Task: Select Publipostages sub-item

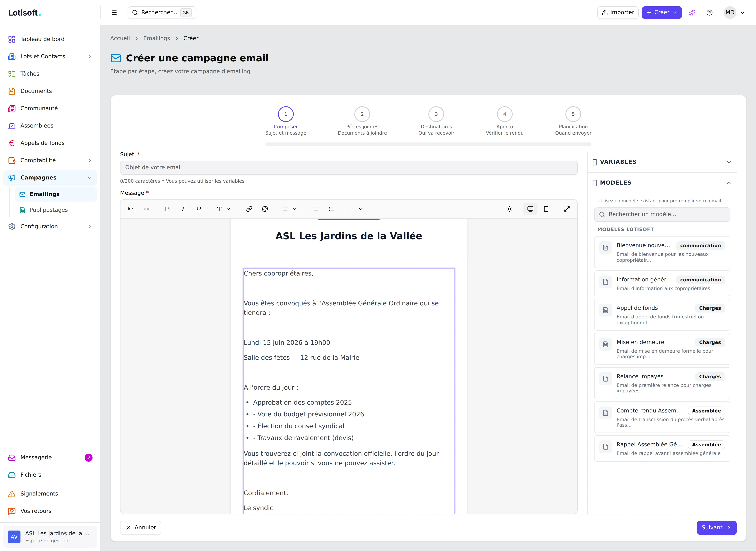Action: pos(56,210)
